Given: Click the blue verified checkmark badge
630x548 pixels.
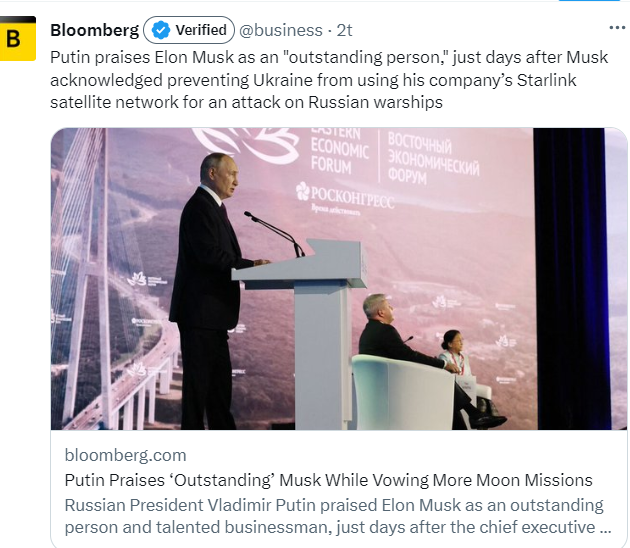Looking at the screenshot, I should point(158,31).
